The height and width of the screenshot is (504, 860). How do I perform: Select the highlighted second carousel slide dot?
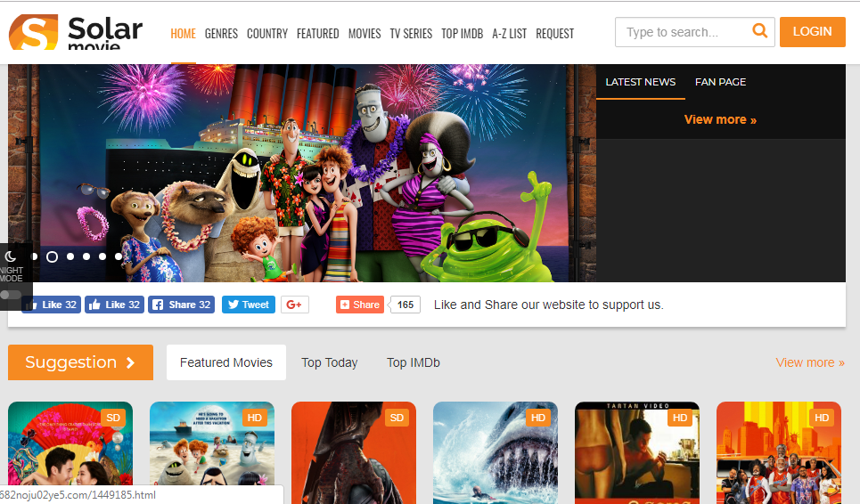(52, 256)
